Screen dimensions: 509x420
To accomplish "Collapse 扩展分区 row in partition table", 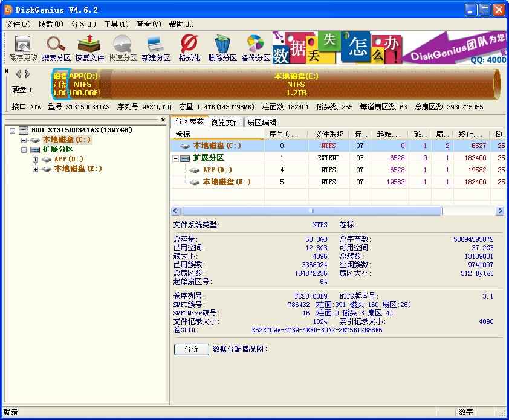I will click(x=176, y=158).
